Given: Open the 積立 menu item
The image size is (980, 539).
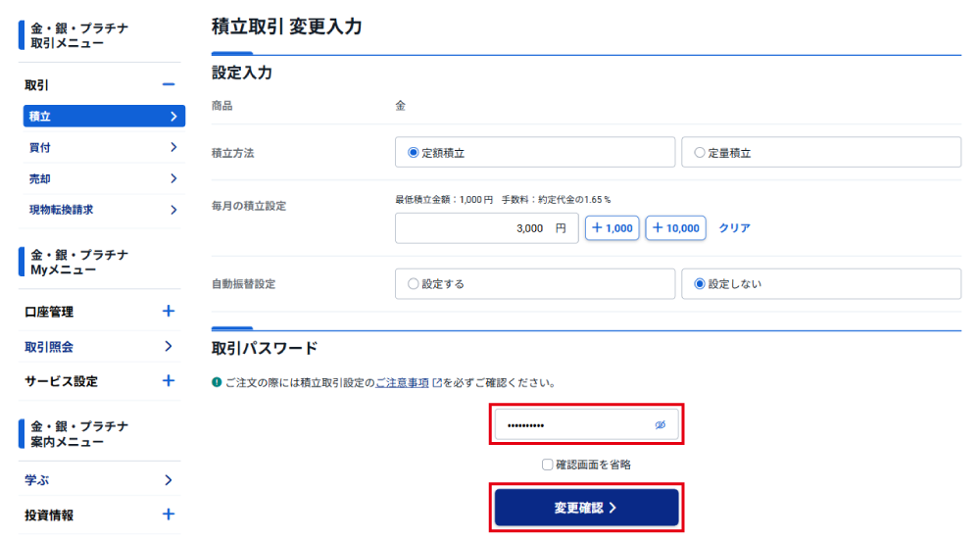Looking at the screenshot, I should [x=103, y=116].
